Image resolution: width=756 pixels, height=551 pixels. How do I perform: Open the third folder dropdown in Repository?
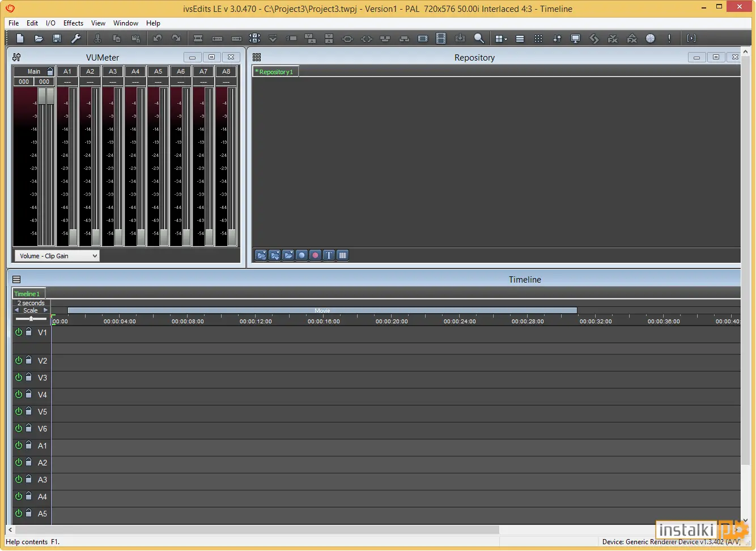click(288, 255)
